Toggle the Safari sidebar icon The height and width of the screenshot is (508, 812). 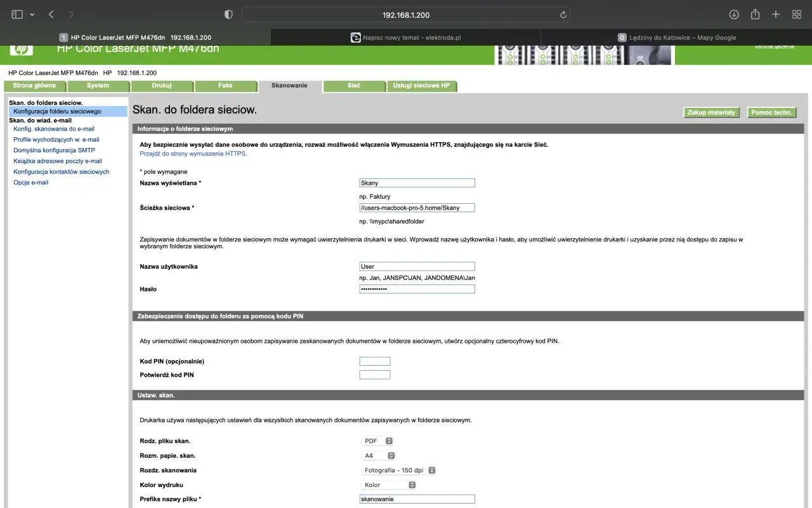[x=17, y=14]
